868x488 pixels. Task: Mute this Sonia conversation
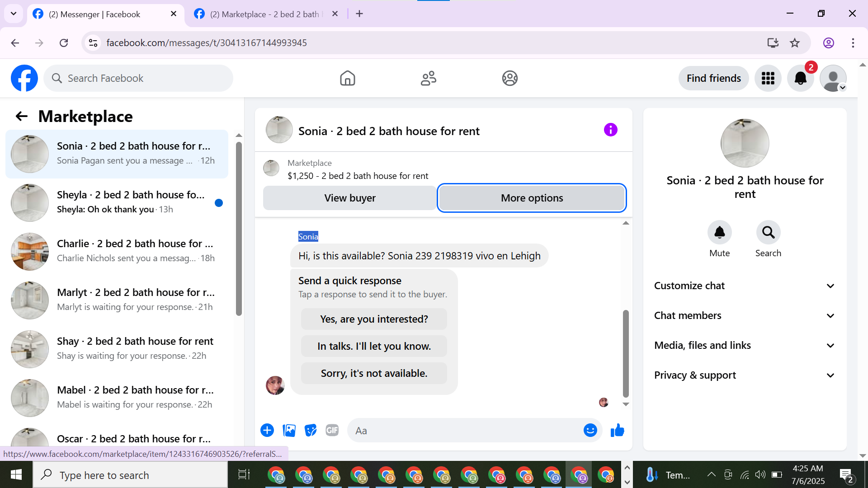click(720, 232)
